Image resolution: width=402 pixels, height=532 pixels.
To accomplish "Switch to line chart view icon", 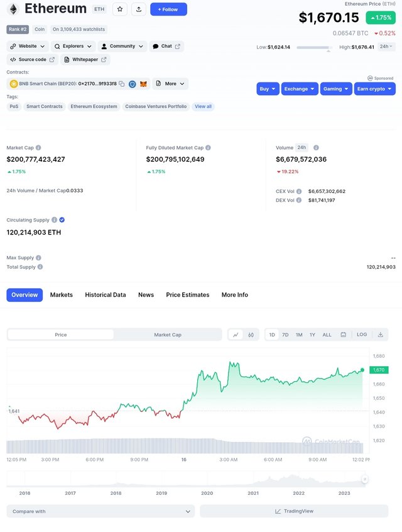I will tap(236, 335).
